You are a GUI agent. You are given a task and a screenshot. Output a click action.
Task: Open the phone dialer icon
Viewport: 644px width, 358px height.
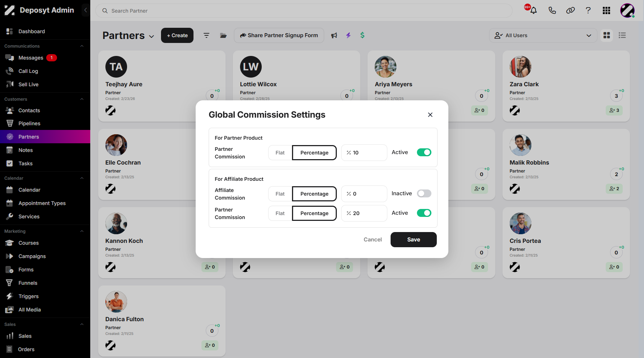pyautogui.click(x=552, y=10)
